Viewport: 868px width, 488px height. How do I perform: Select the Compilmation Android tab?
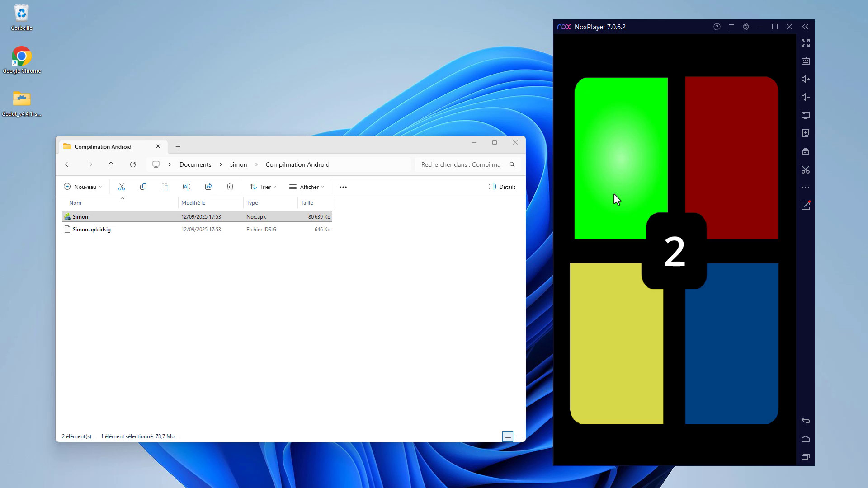[103, 146]
